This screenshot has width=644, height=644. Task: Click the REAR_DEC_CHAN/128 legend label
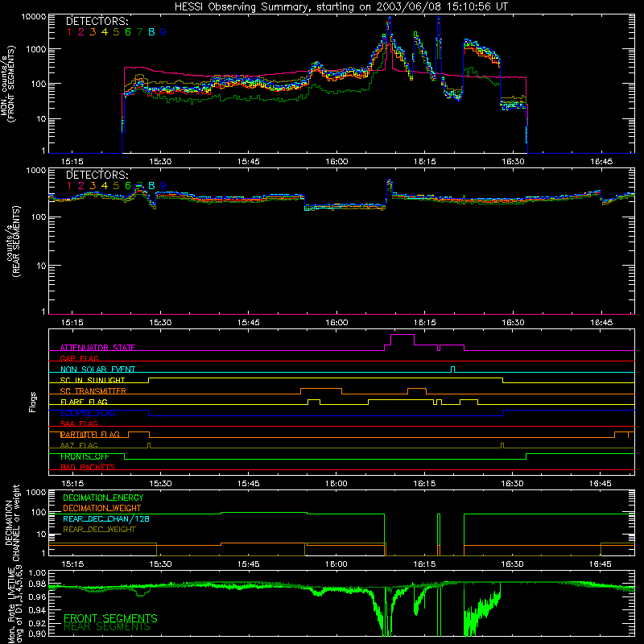pos(106,519)
